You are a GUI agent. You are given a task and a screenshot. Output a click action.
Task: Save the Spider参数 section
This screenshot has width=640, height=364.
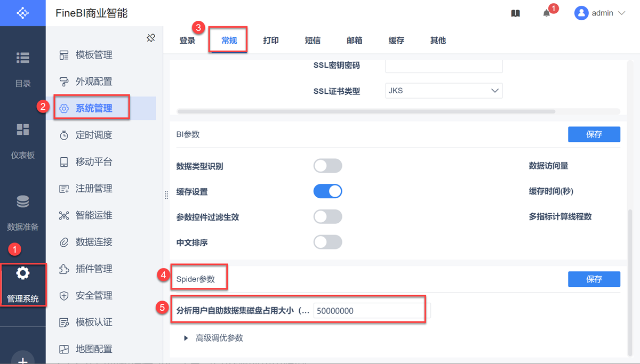point(594,279)
